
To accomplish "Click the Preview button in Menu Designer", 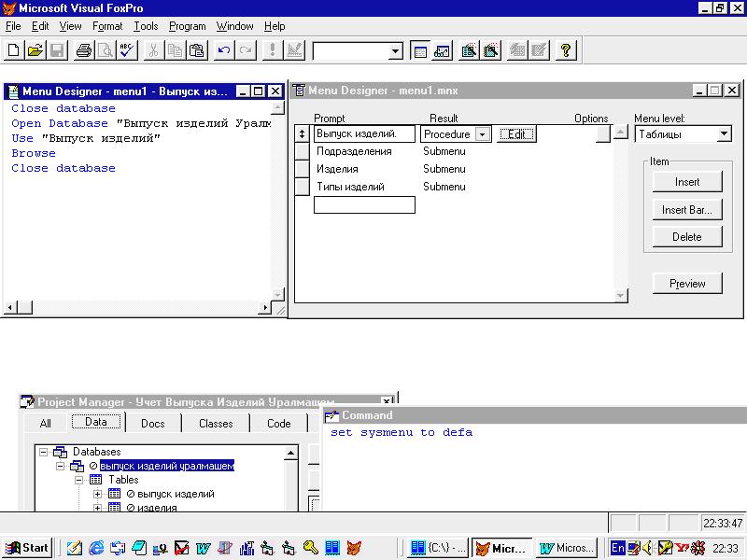I will point(687,284).
